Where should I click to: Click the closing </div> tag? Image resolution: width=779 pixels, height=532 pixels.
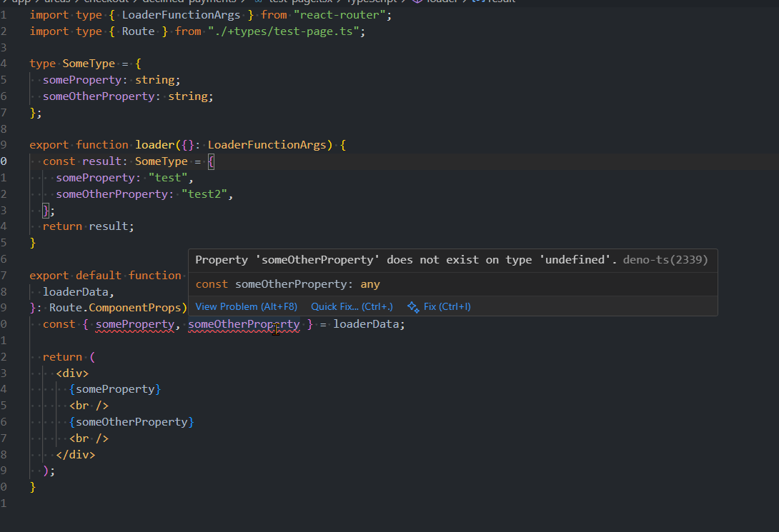pos(76,455)
